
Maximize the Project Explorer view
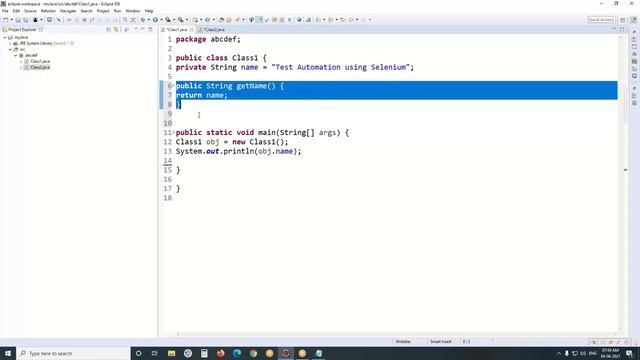pyautogui.click(x=150, y=29)
